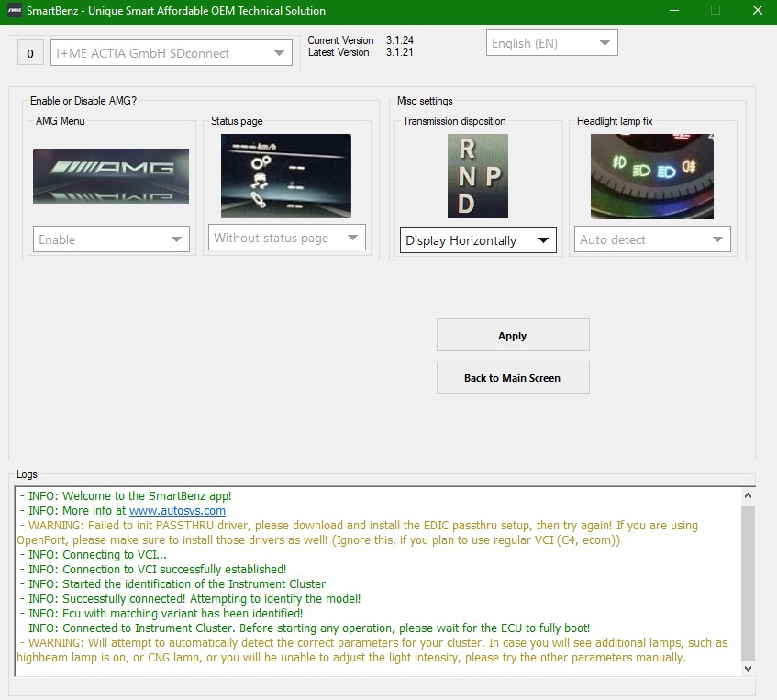
Task: Click the '0' device index button
Action: [x=30, y=53]
